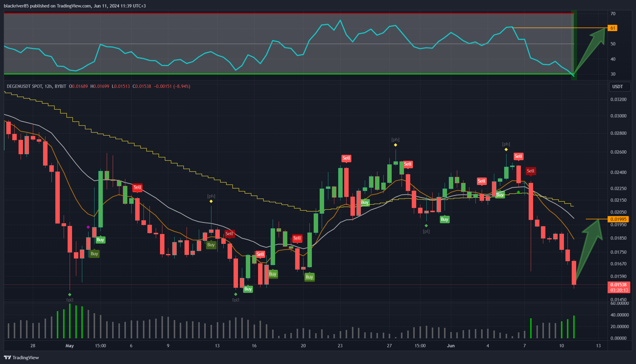Click 0.01590 on the price scale
The width and height of the screenshot is (636, 364).
[618, 276]
